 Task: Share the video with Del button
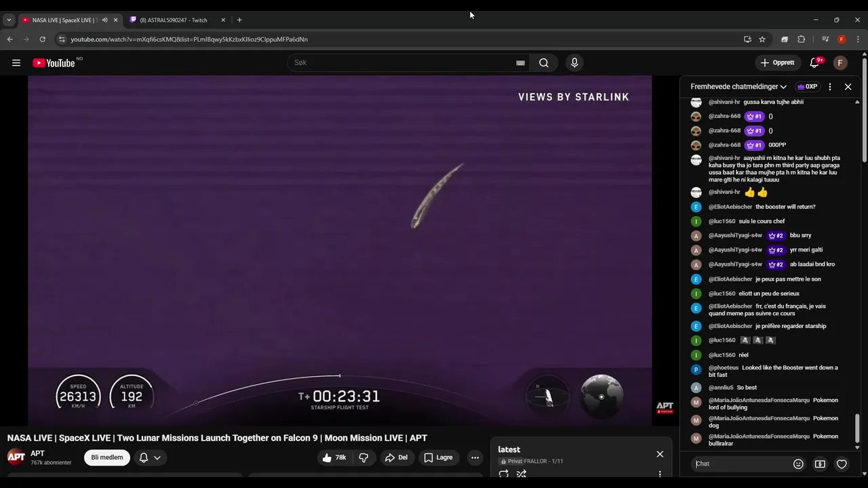(396, 457)
